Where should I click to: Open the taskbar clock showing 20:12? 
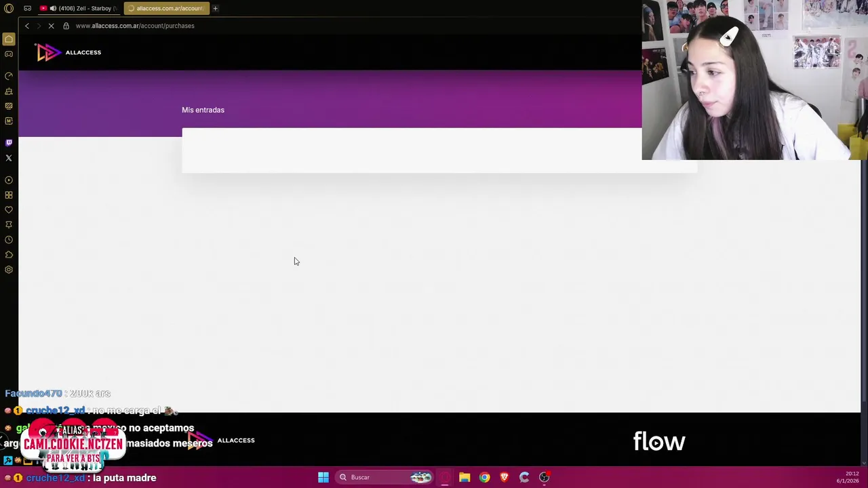[x=848, y=477]
